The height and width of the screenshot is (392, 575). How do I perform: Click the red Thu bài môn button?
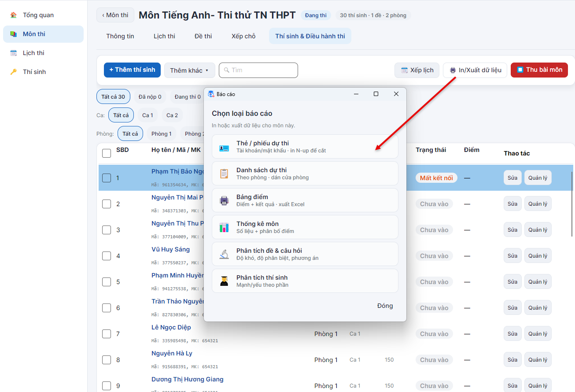[539, 70]
